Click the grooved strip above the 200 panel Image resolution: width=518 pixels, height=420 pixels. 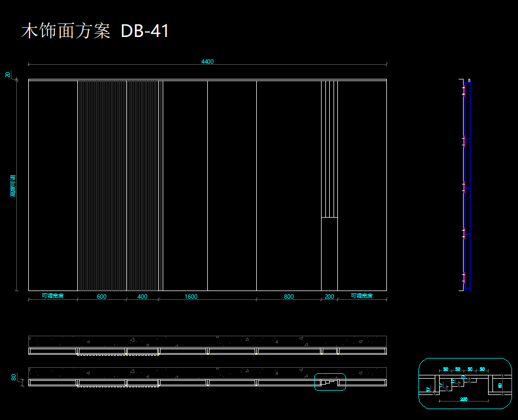329,149
